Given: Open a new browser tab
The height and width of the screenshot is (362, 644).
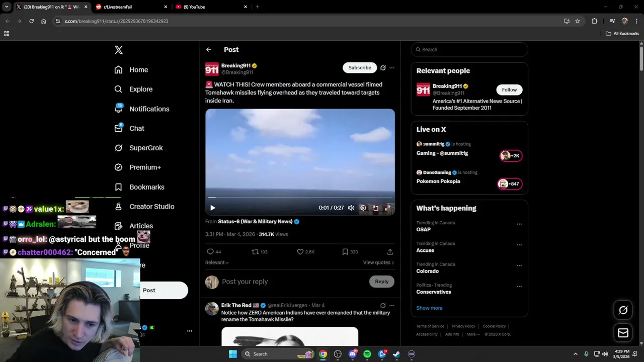Looking at the screenshot, I should tap(258, 7).
